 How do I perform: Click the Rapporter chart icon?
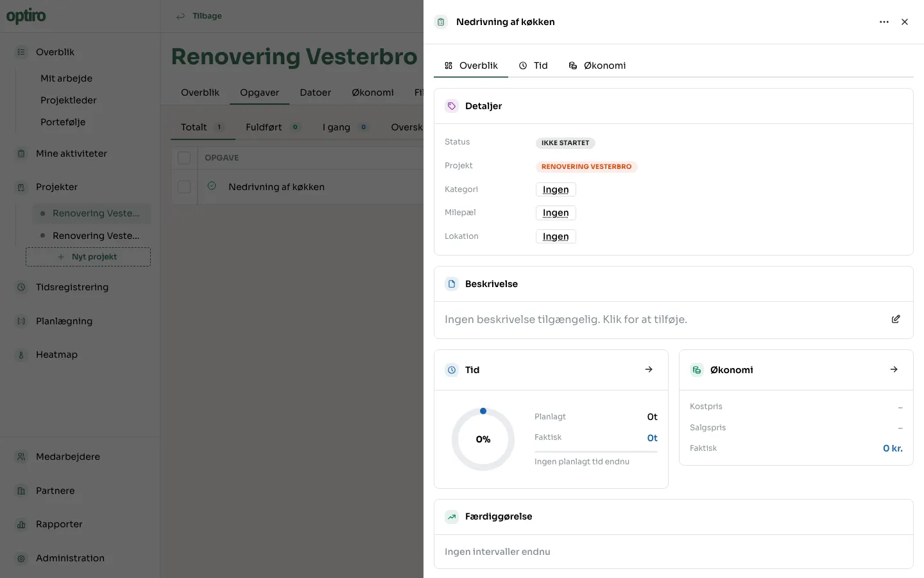pos(21,524)
